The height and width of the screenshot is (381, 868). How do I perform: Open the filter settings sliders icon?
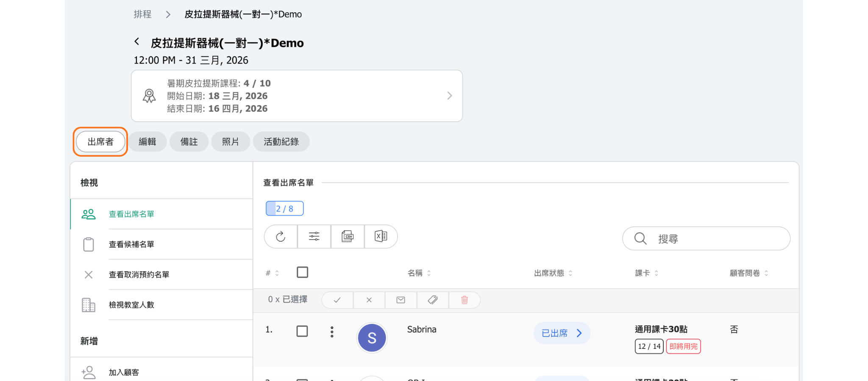pyautogui.click(x=314, y=237)
